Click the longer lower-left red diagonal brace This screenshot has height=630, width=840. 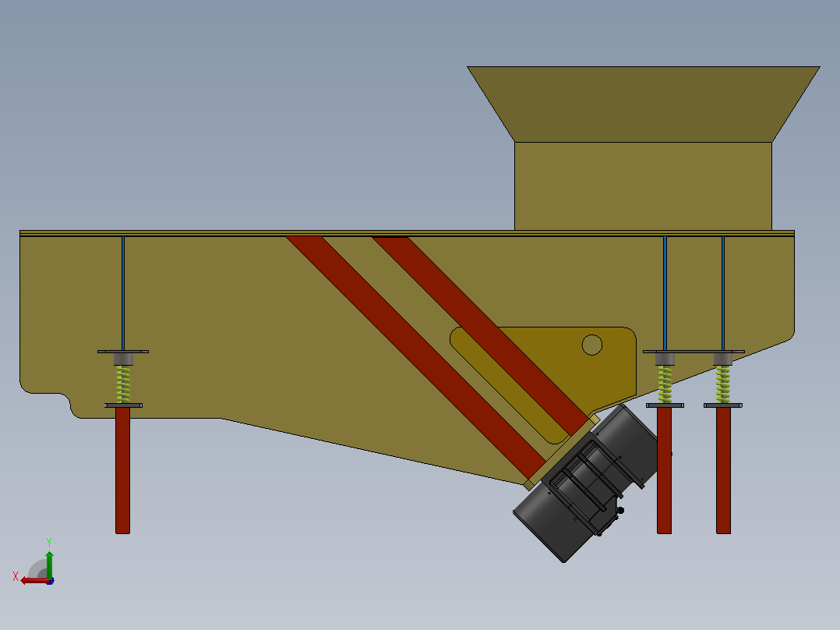(415, 356)
